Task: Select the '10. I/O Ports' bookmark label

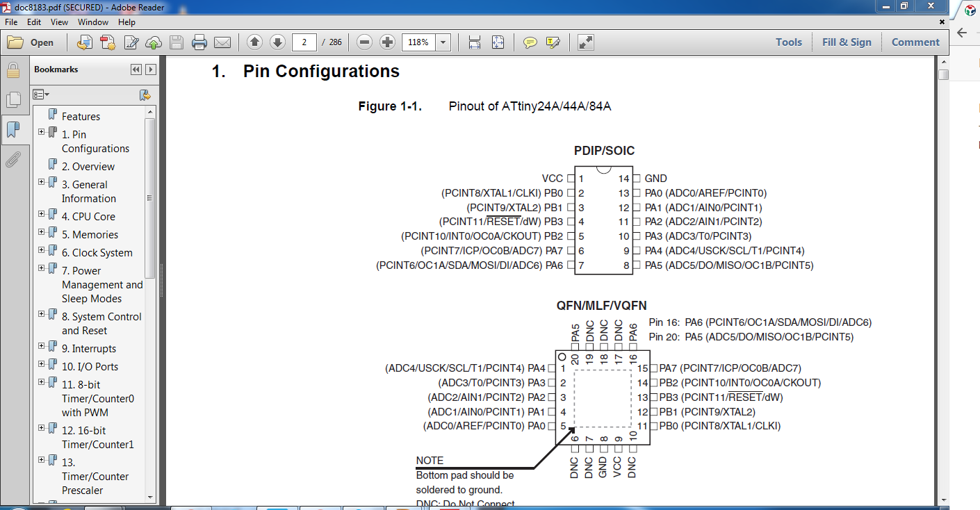Action: [x=90, y=367]
